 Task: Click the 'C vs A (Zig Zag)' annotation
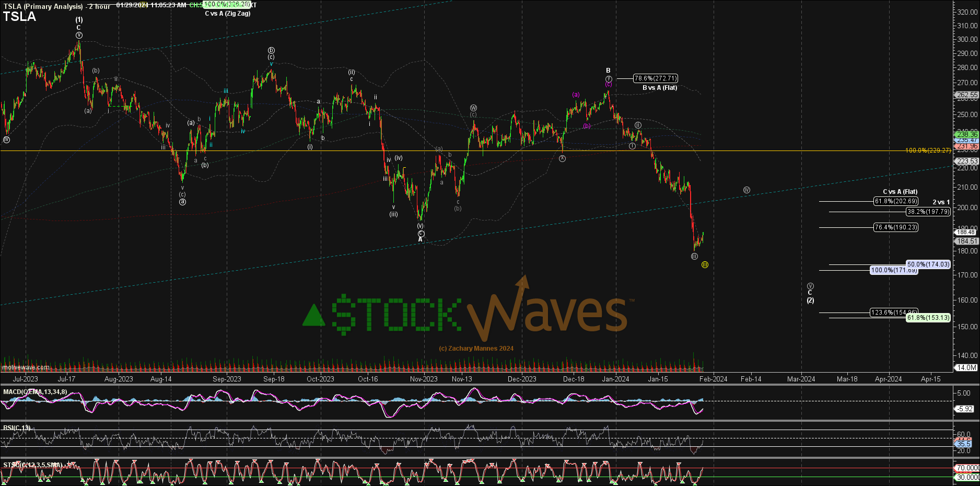point(227,14)
